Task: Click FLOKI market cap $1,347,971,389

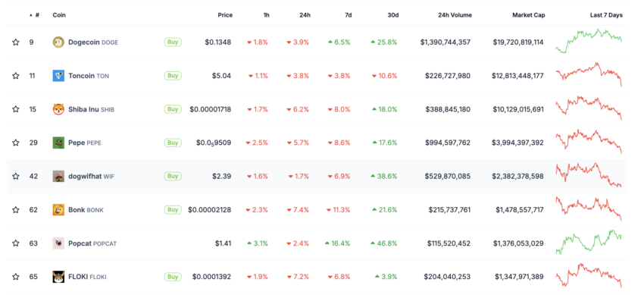Action: tap(519, 277)
